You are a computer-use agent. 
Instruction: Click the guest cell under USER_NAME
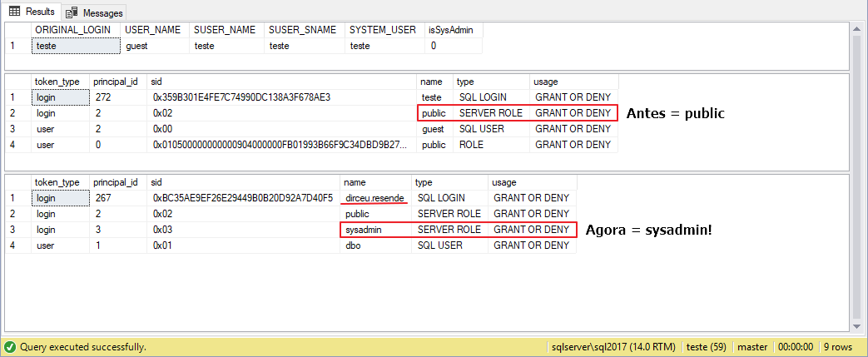(x=155, y=46)
